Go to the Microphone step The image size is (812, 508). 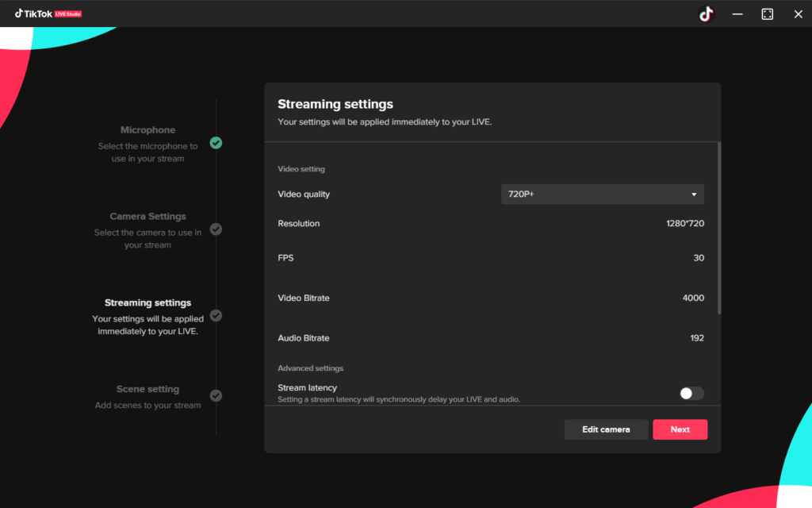[147, 130]
